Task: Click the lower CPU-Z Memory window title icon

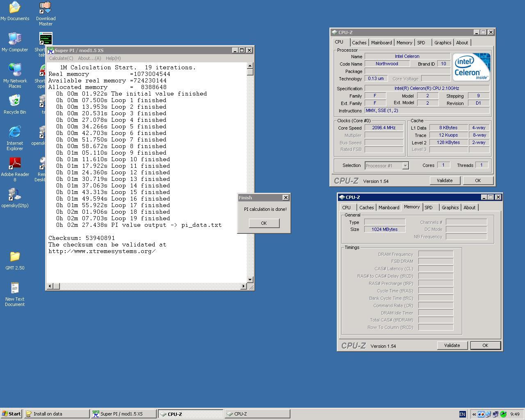Action: [x=342, y=197]
